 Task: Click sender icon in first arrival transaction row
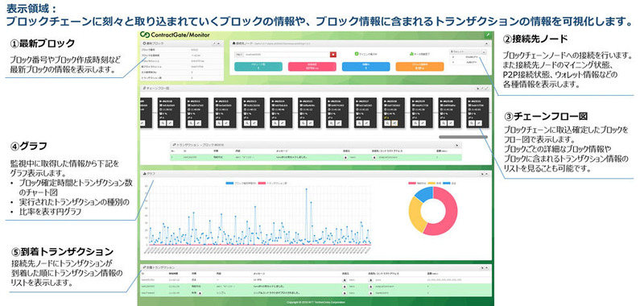coord(345,279)
